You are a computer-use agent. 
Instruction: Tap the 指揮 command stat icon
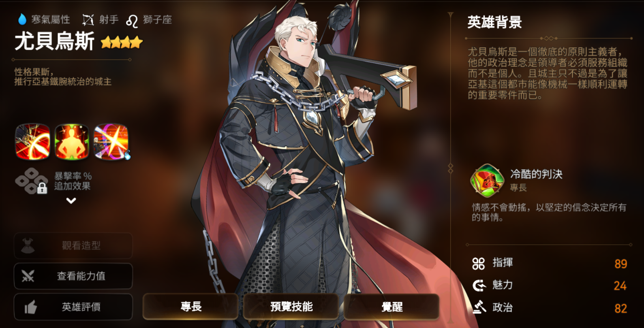(x=479, y=264)
